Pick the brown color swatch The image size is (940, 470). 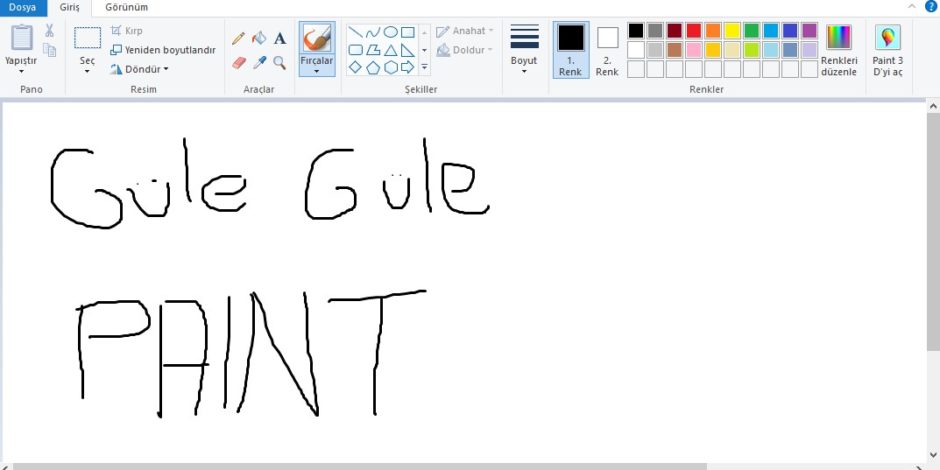tap(674, 50)
